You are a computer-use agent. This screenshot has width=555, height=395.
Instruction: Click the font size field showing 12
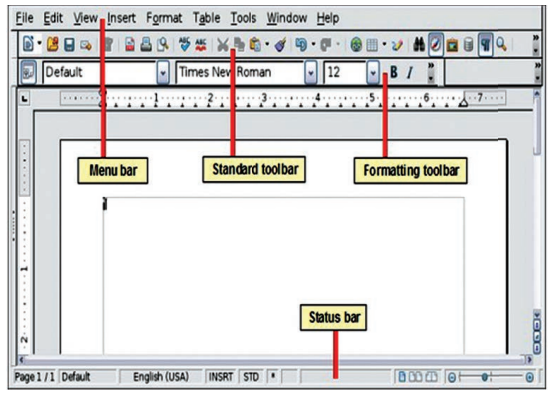[345, 73]
